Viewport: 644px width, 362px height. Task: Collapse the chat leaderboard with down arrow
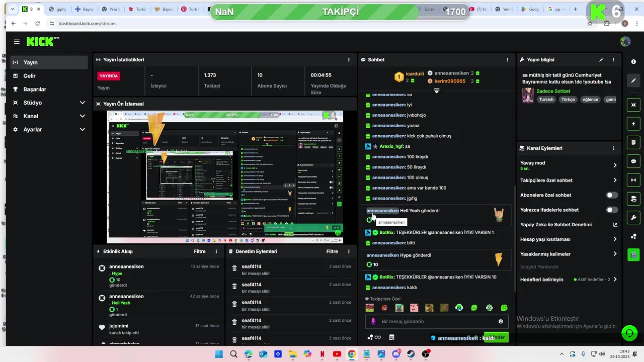coord(436,91)
